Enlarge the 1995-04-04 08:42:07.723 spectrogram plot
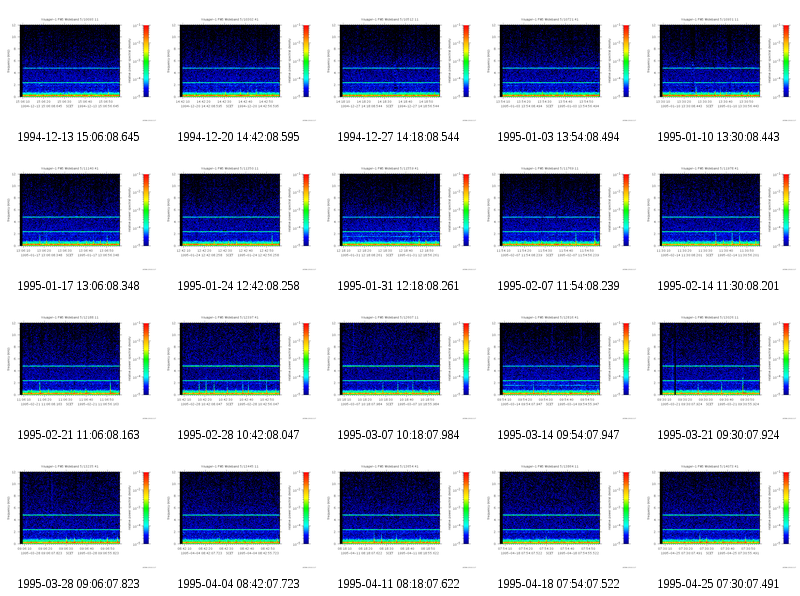800x596 pixels. (x=238, y=515)
